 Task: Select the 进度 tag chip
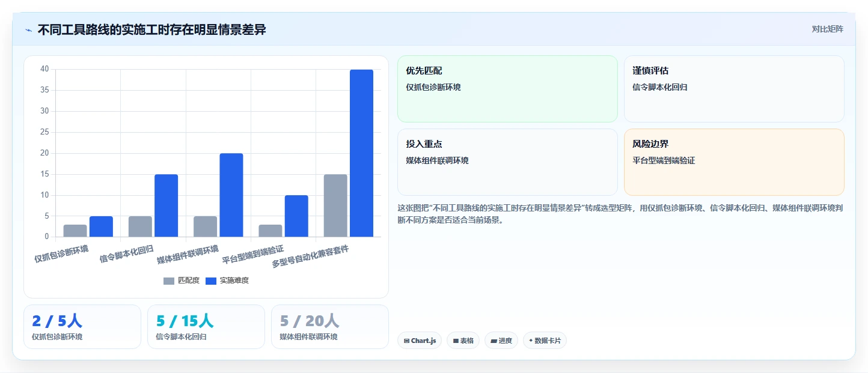point(501,341)
